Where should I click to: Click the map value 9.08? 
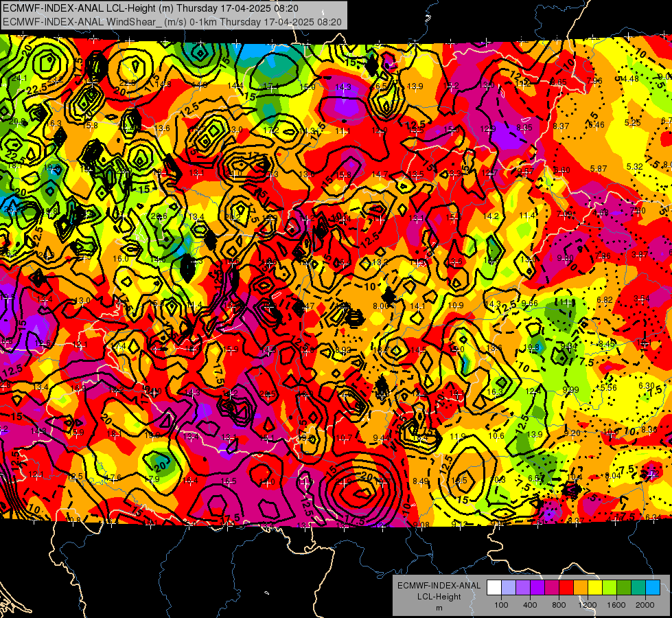tap(421, 525)
